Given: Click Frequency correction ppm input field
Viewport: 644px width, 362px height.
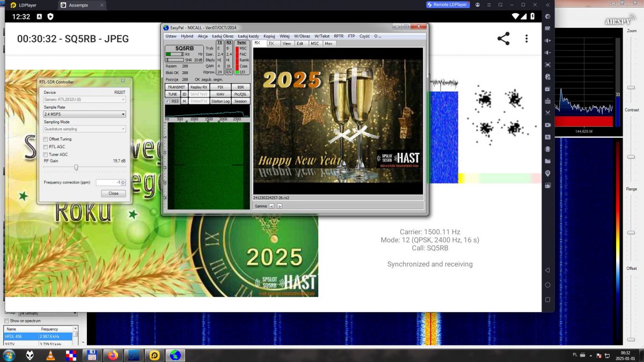Looking at the screenshot, I should click(x=108, y=182).
